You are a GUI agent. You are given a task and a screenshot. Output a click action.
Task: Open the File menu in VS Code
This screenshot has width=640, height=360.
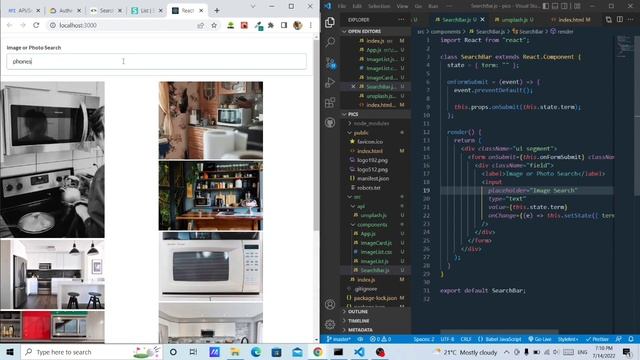[342, 6]
